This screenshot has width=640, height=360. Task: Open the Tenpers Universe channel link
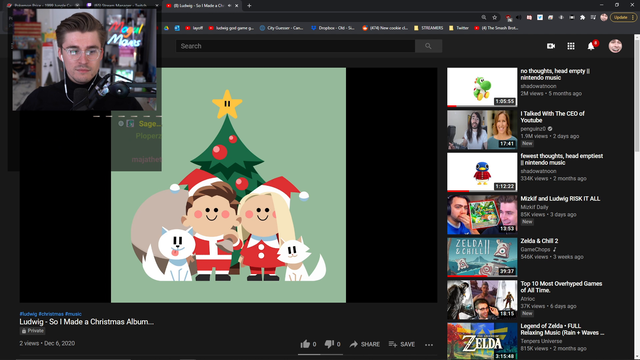(x=541, y=341)
